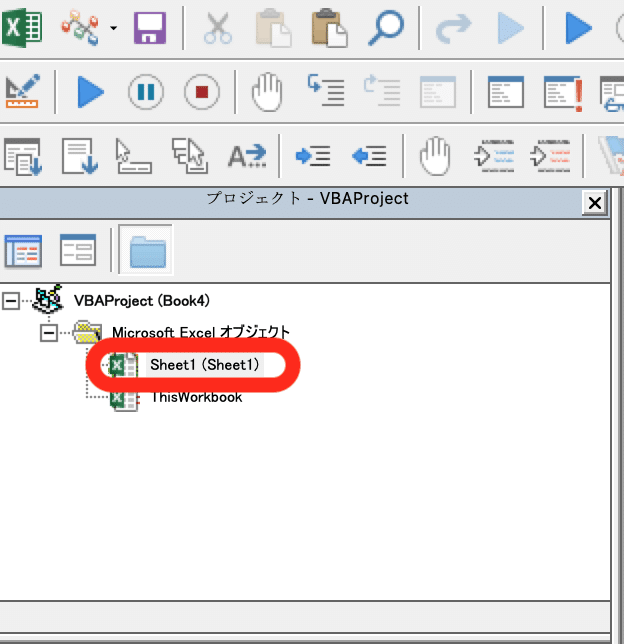Image resolution: width=624 pixels, height=644 pixels.
Task: Click the Excel view icon in toolbar
Action: [22, 28]
